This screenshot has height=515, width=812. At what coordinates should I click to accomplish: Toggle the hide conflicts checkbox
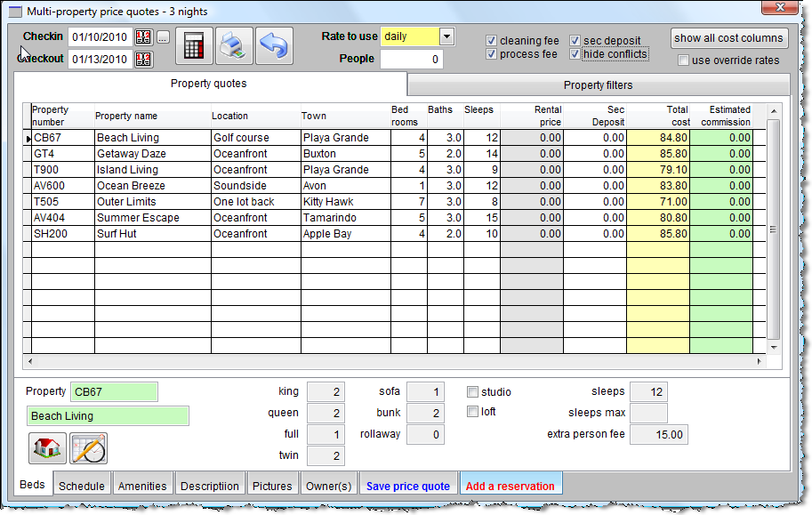pyautogui.click(x=575, y=54)
